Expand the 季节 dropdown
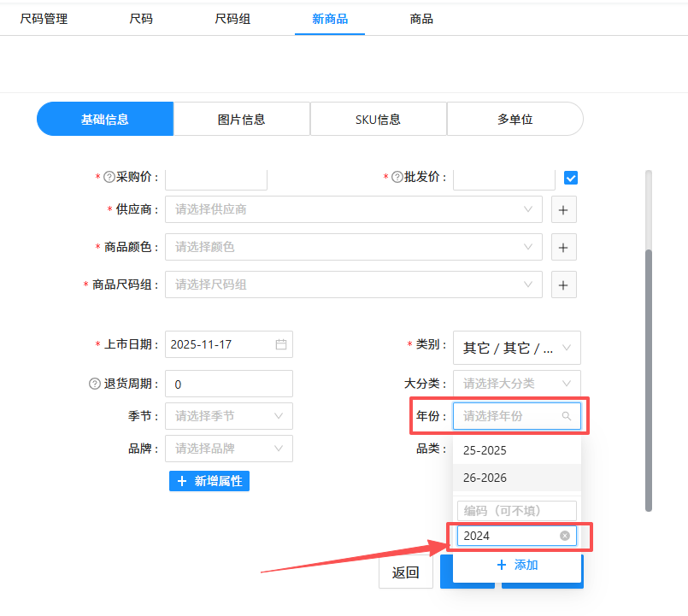 [x=228, y=416]
